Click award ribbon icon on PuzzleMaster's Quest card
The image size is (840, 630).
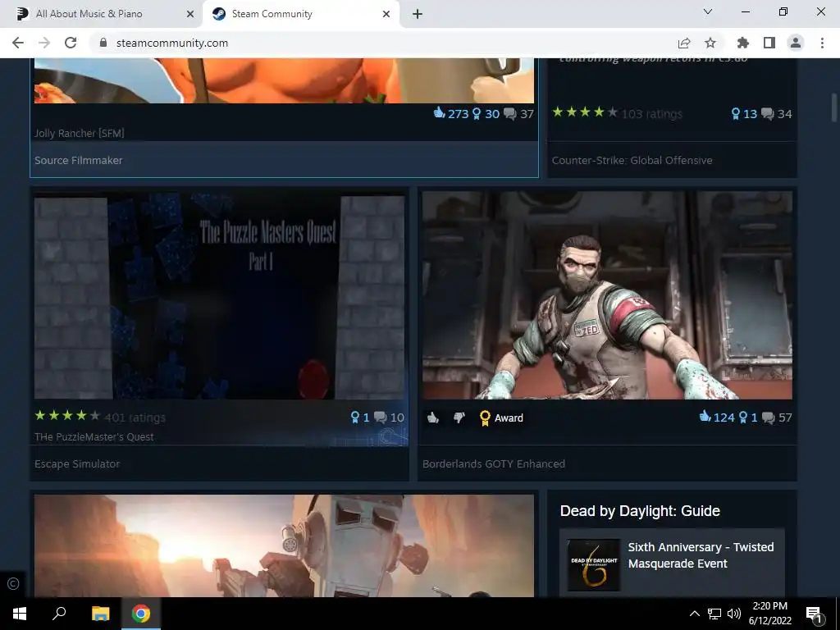(x=354, y=418)
